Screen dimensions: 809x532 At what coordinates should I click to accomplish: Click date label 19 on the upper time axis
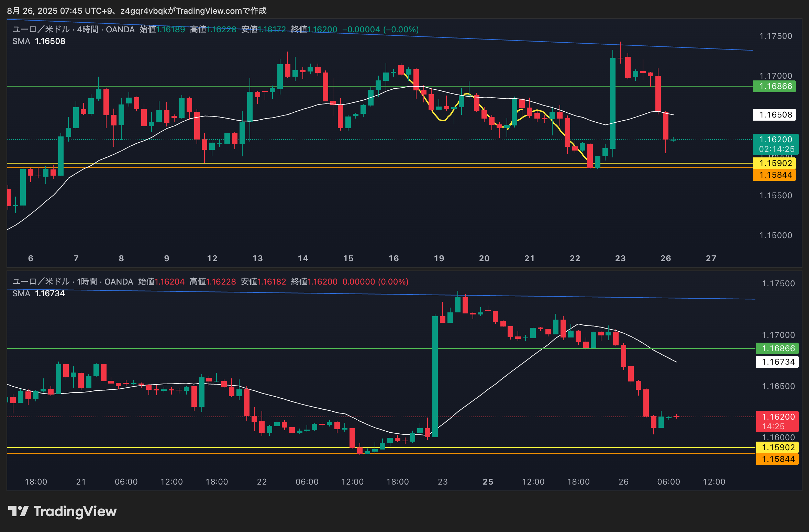pyautogui.click(x=439, y=258)
